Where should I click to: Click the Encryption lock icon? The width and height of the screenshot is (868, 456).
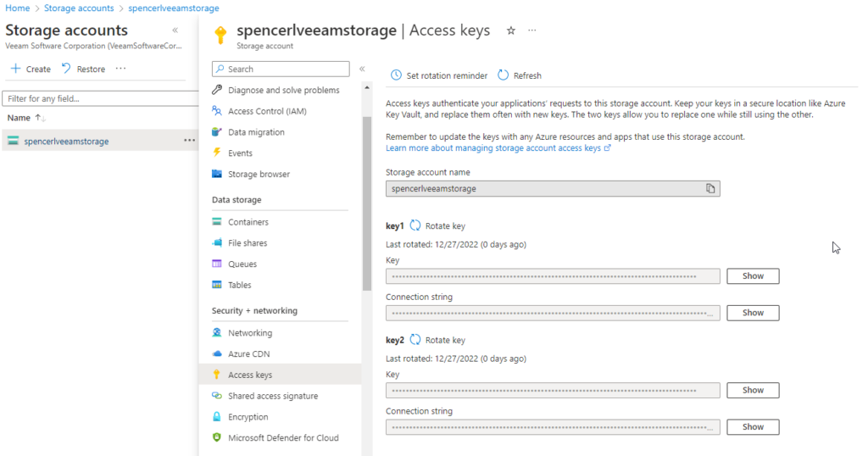coord(217,417)
